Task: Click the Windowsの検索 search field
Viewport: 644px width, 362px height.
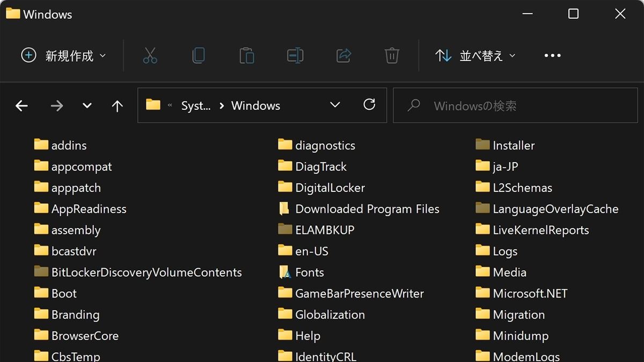Action: 515,106
